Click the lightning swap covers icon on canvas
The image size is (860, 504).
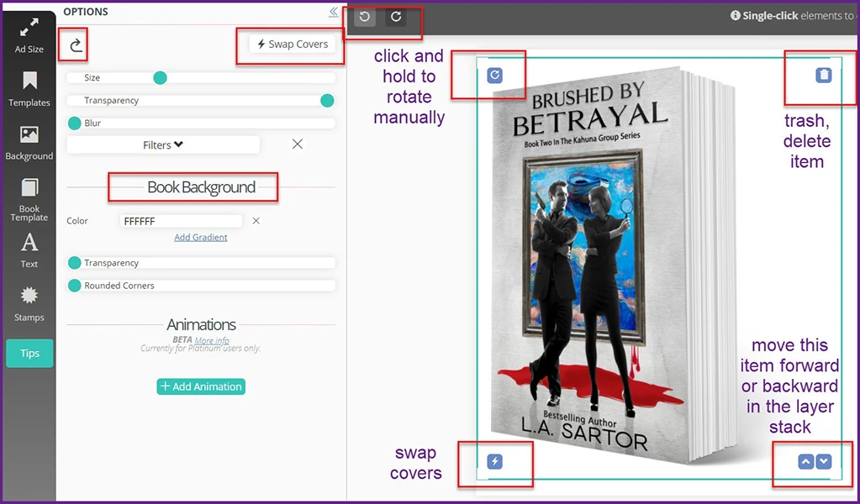click(494, 461)
